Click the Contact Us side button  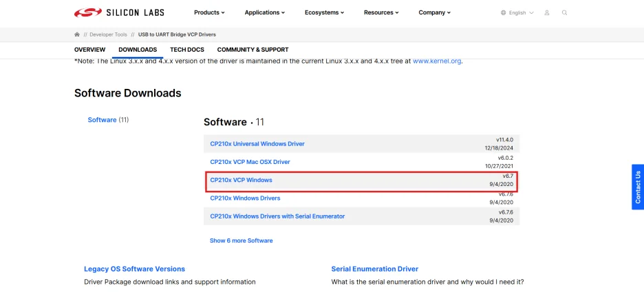click(x=637, y=187)
